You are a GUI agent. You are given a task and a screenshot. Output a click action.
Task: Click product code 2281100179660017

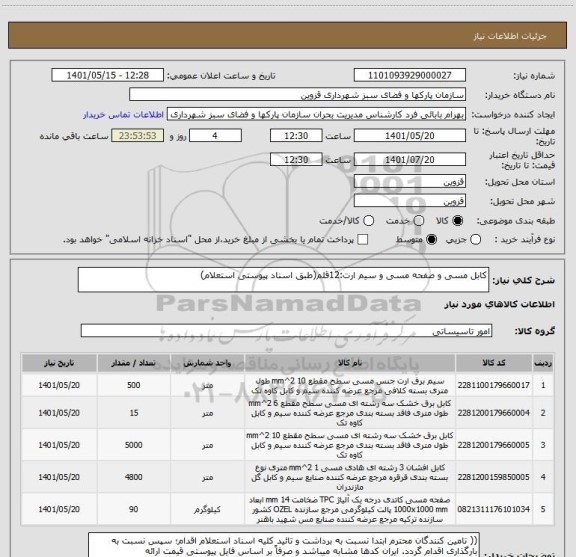tap(493, 385)
